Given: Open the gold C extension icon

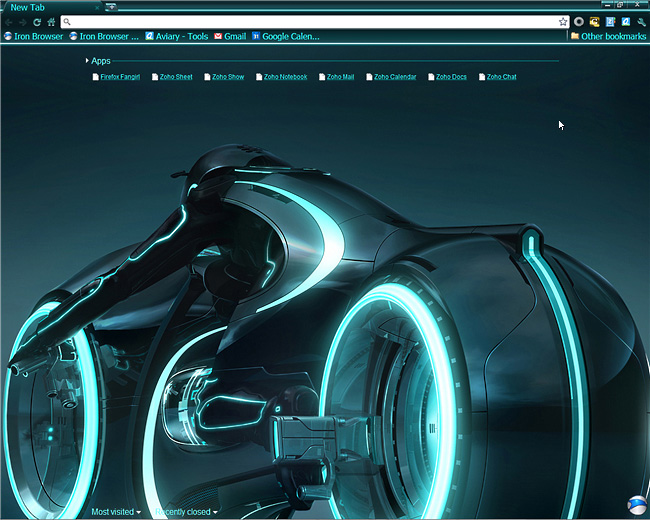Looking at the screenshot, I should (x=594, y=22).
